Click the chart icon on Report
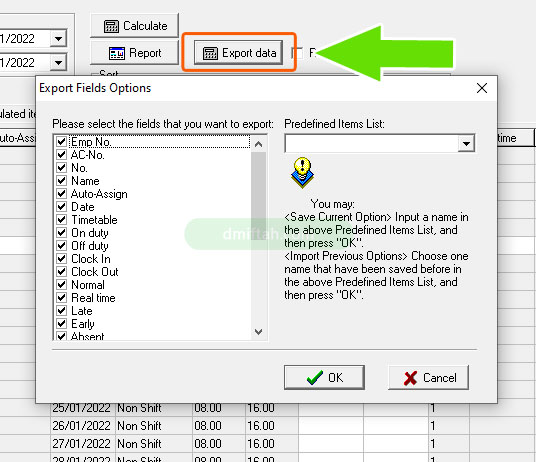536x462 pixels. point(117,53)
